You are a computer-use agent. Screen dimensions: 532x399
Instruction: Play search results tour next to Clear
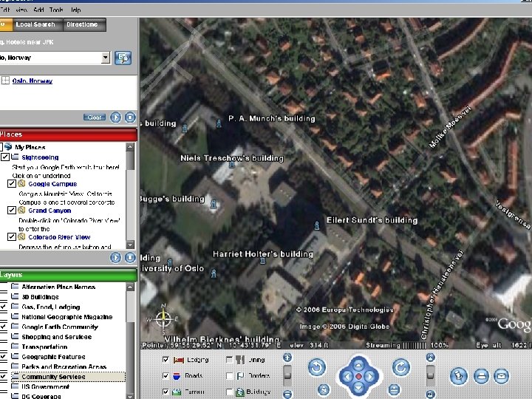point(115,117)
